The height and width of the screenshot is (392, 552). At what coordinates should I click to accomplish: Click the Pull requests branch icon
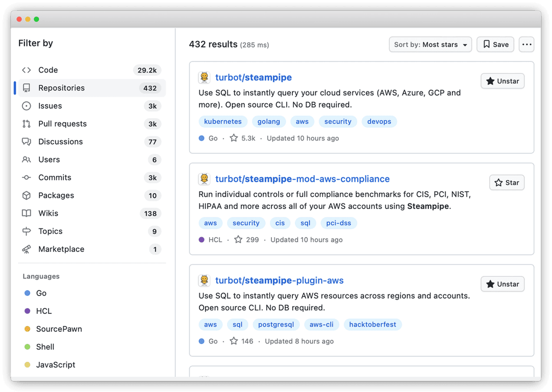[x=27, y=124]
